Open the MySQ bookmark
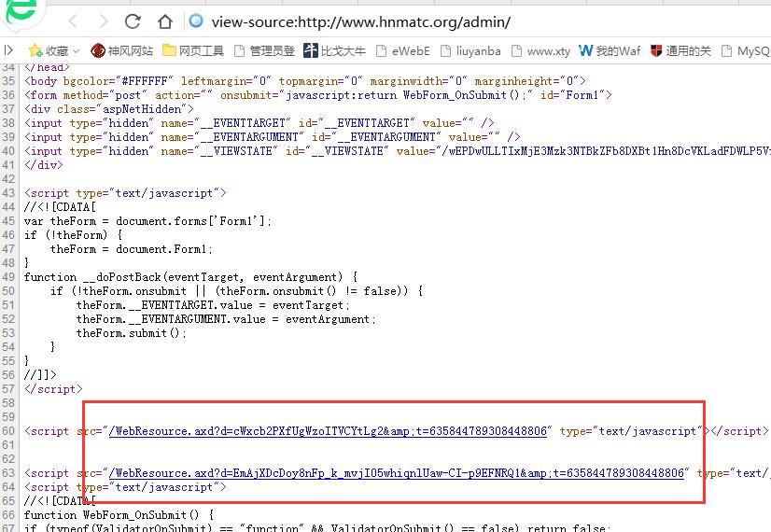 [746, 50]
